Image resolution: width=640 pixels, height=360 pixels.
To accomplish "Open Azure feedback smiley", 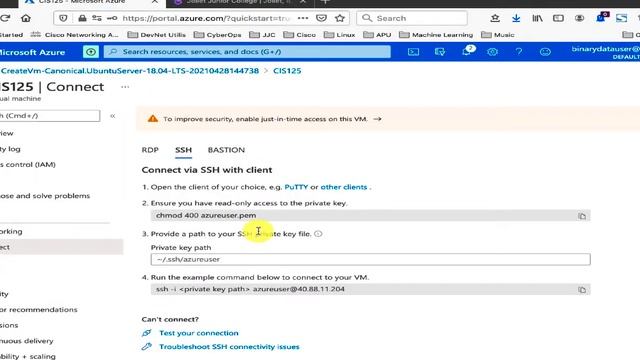I will tap(545, 52).
